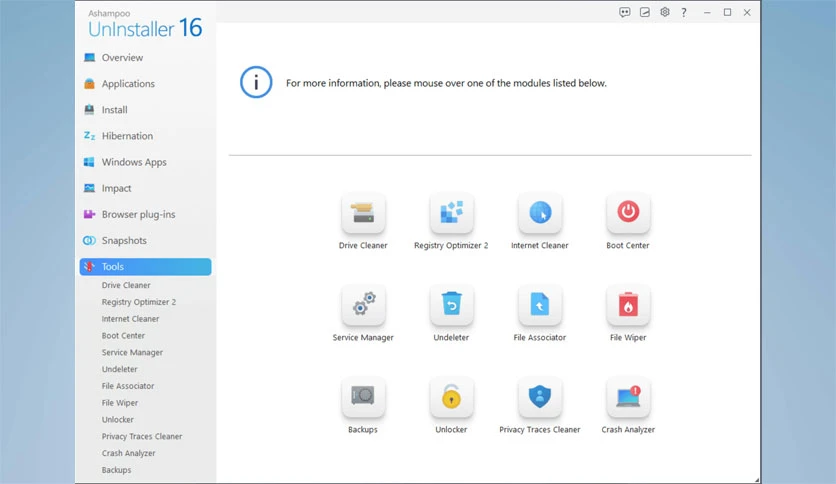
Task: Open the Undeleter recycle bin tile
Action: [x=452, y=305]
